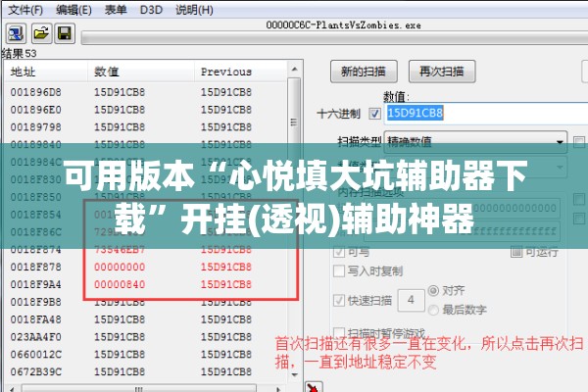Click the results list scroll down arrow

pyautogui.click(x=294, y=374)
